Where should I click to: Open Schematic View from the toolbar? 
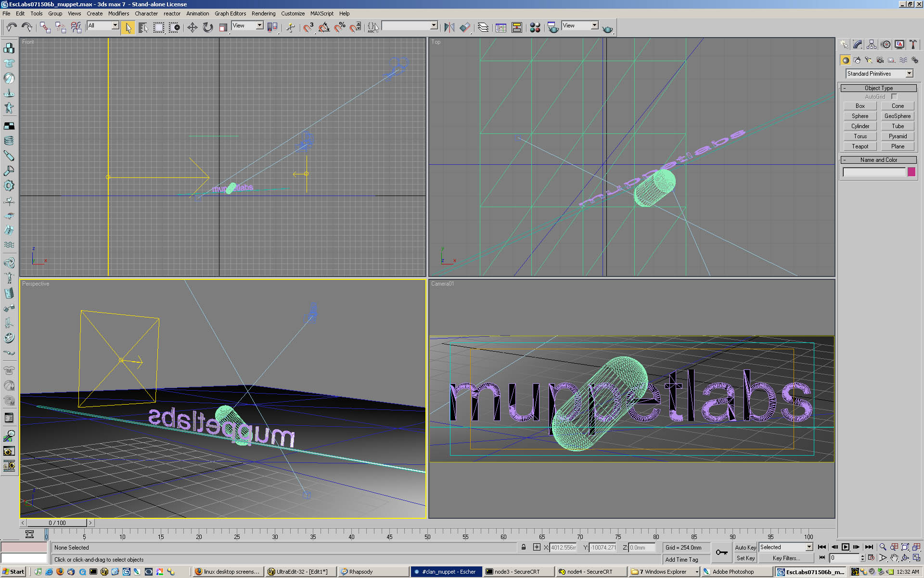517,27
